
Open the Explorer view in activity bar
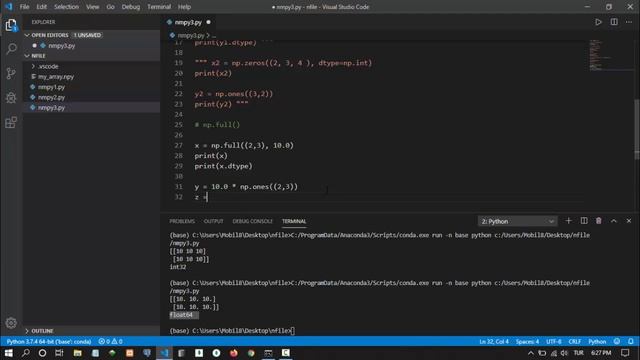(x=11, y=25)
